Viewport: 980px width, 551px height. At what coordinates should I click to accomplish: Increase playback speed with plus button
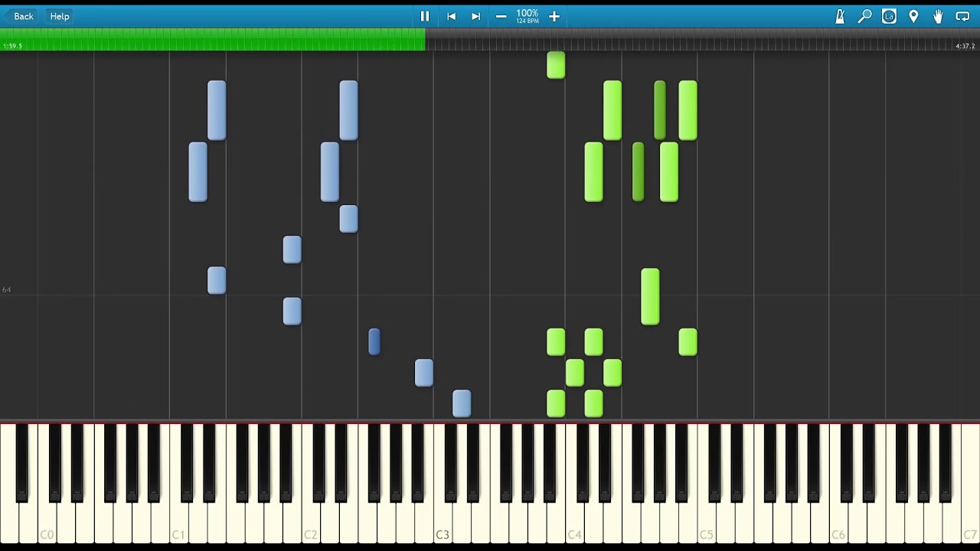point(554,16)
